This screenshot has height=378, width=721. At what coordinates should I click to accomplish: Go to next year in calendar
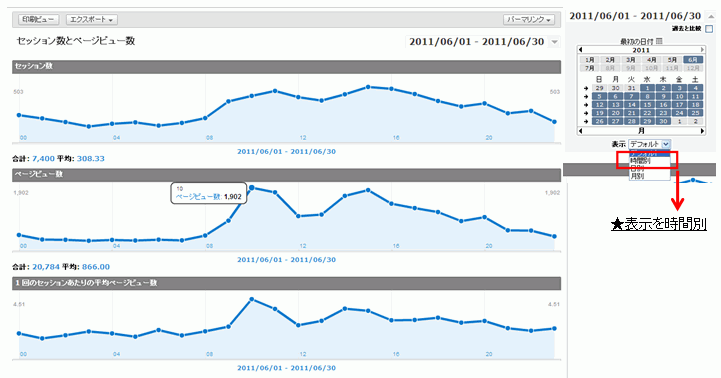coord(702,50)
